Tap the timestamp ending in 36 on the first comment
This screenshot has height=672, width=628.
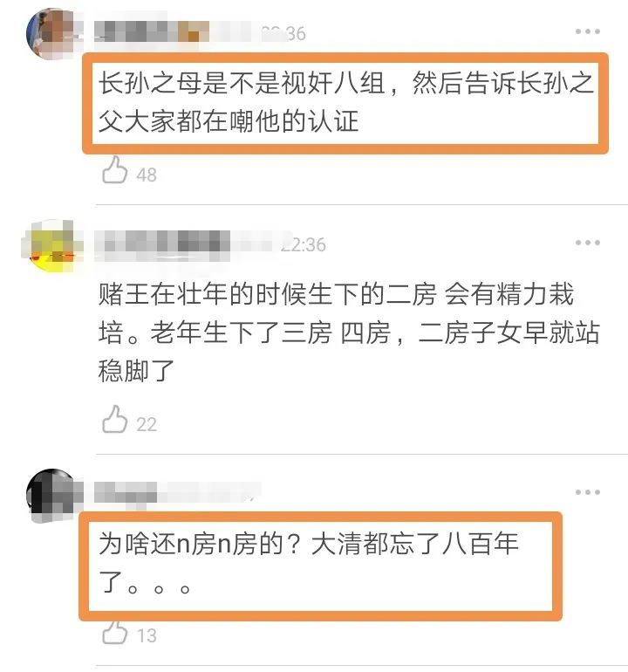tap(284, 33)
